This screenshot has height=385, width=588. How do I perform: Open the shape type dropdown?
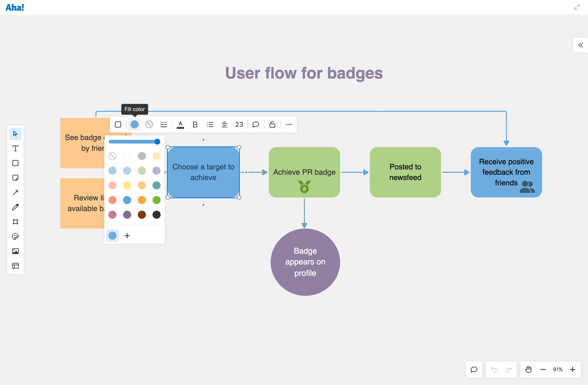tap(118, 125)
